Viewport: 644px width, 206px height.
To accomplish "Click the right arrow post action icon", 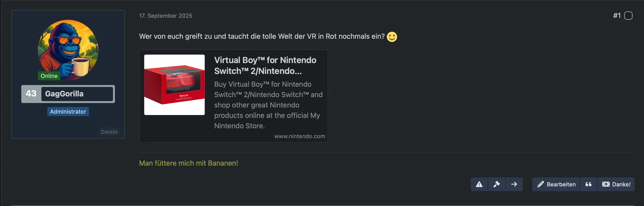I will point(514,184).
